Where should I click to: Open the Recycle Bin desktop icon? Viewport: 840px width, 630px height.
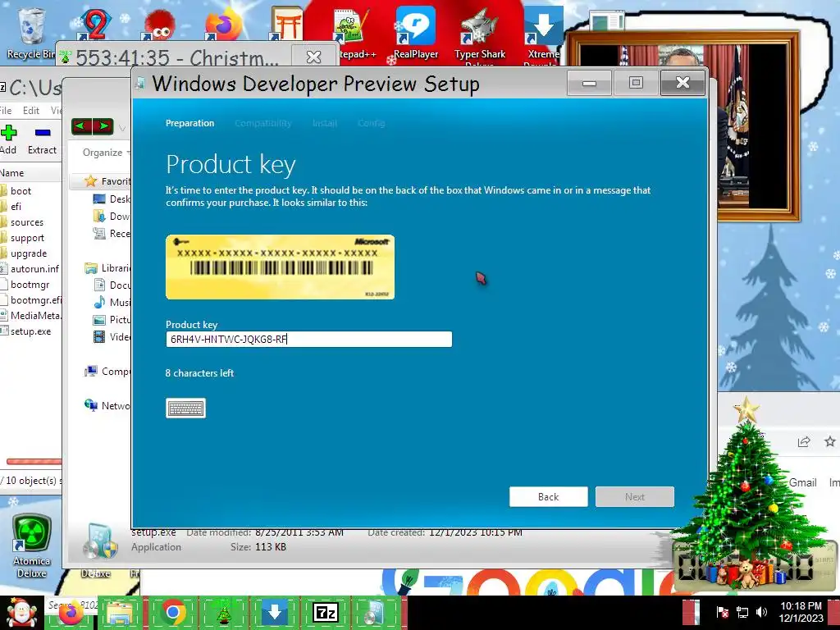(x=30, y=32)
